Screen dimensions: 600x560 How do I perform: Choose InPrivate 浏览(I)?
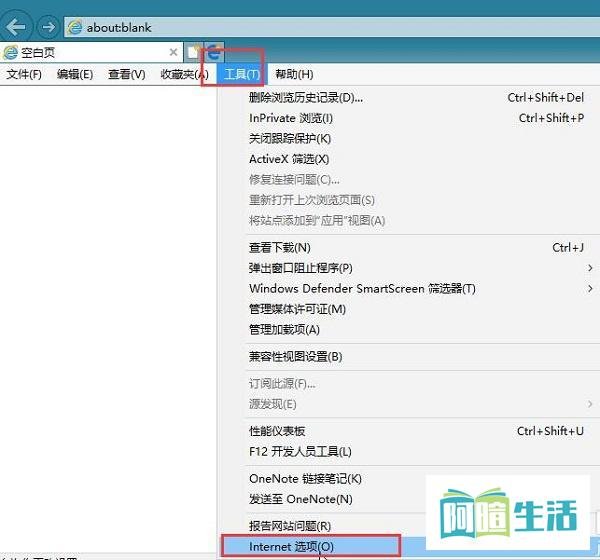click(409, 118)
